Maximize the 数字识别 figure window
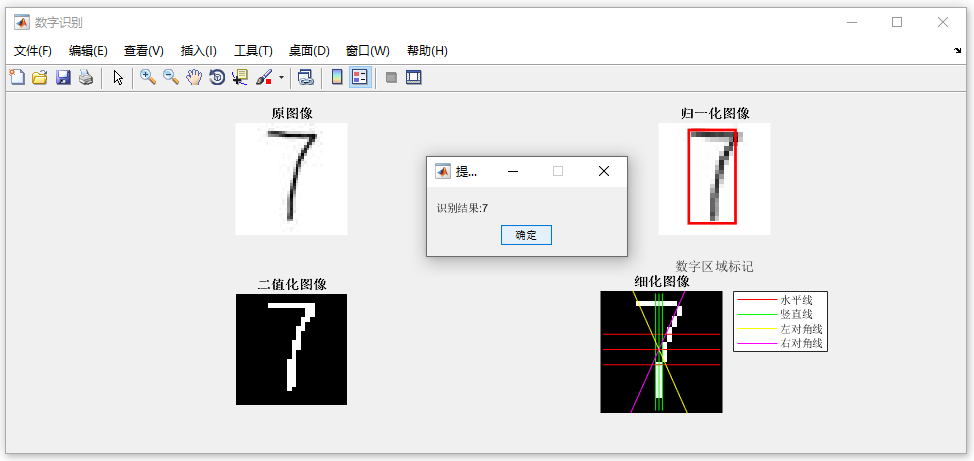Image resolution: width=974 pixels, height=461 pixels. coord(897,22)
